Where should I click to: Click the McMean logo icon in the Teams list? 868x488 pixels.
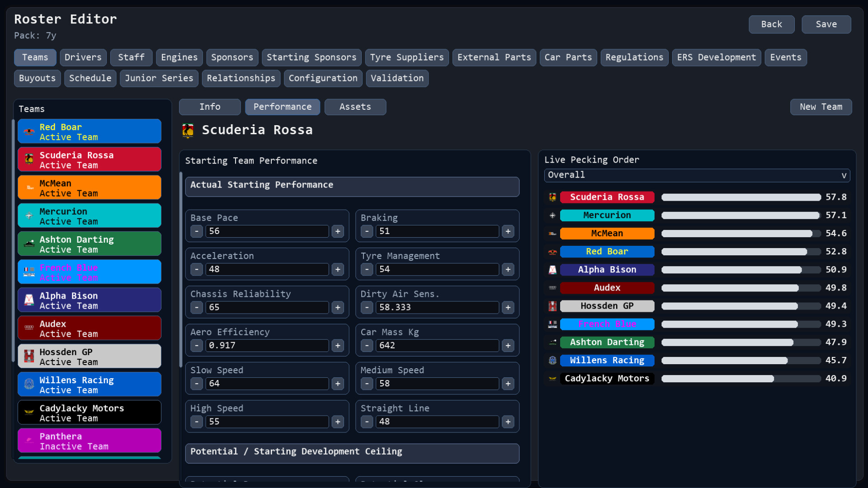(29, 188)
